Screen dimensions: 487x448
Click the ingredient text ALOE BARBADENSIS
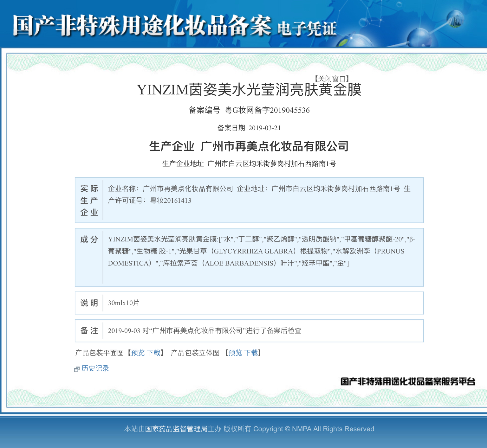[x=239, y=263]
